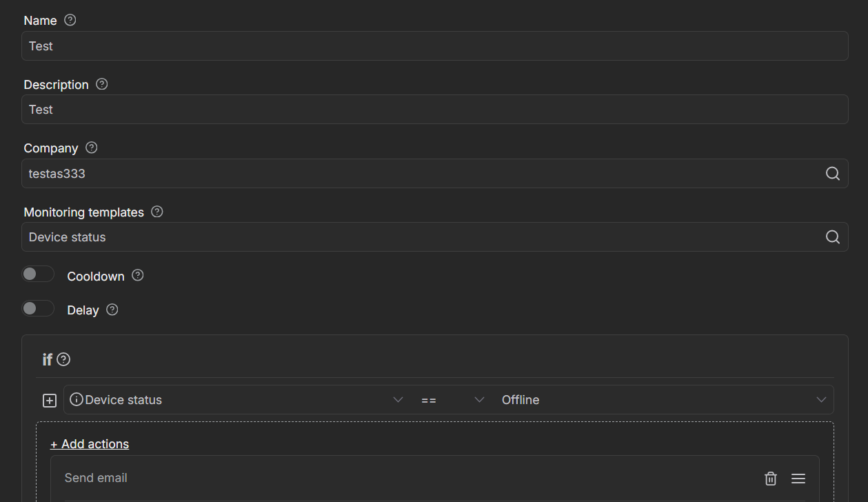
Task: Click the Cooldown help icon
Action: tap(138, 275)
